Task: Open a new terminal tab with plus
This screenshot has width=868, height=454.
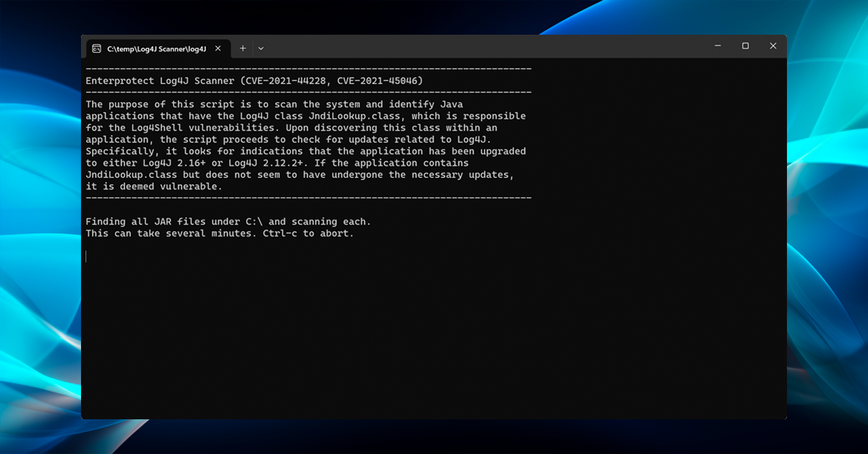Action: (243, 48)
